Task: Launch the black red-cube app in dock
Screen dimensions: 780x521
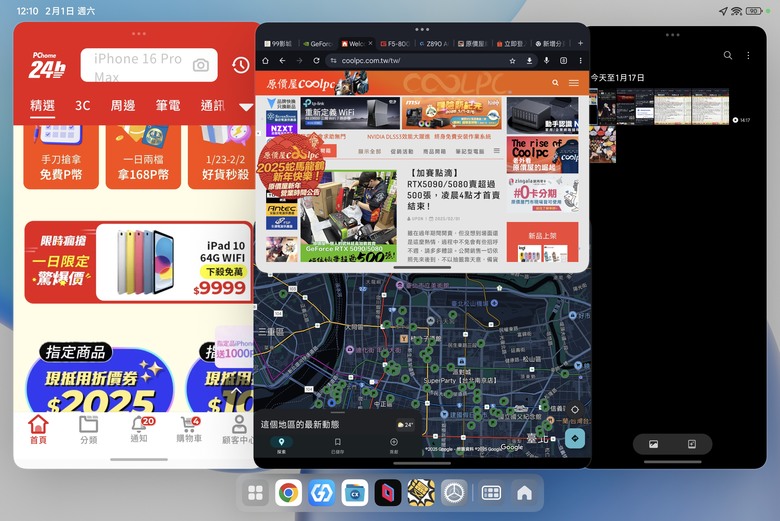Action: pos(388,493)
